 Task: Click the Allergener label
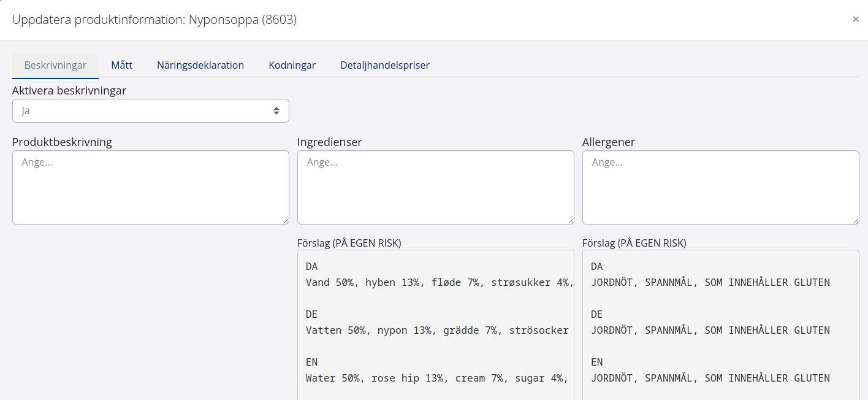point(609,142)
